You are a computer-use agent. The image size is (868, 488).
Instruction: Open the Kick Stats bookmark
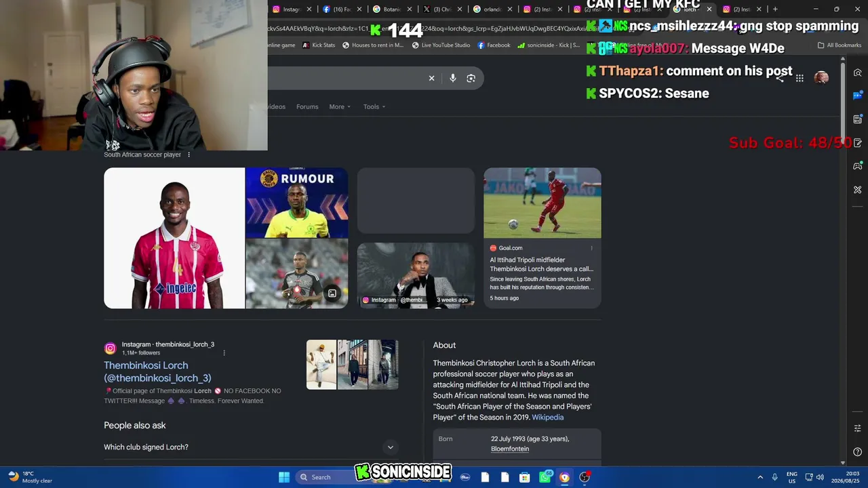tap(319, 45)
